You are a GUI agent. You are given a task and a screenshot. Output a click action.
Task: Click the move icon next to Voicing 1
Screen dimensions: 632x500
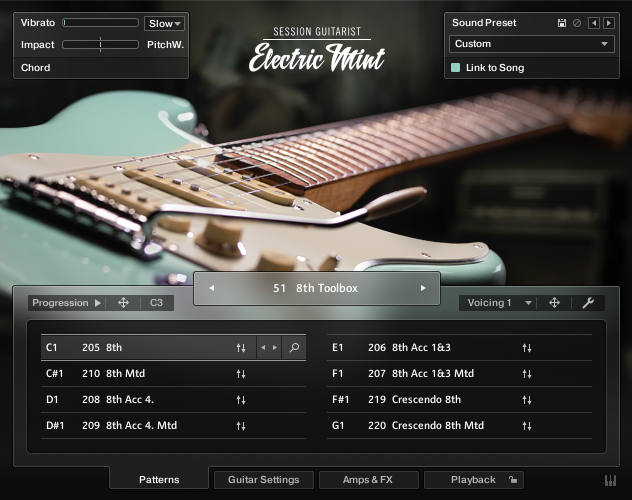pos(554,303)
